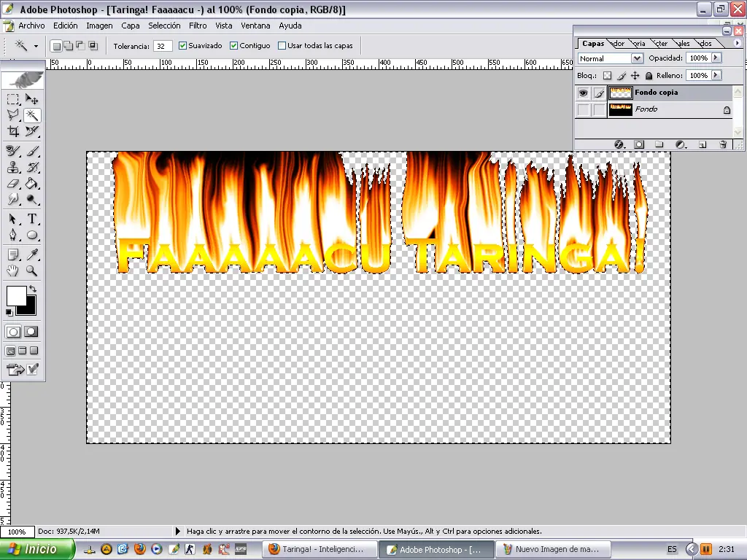This screenshot has height=560, width=747.
Task: Open the Archivo menu
Action: tap(31, 26)
